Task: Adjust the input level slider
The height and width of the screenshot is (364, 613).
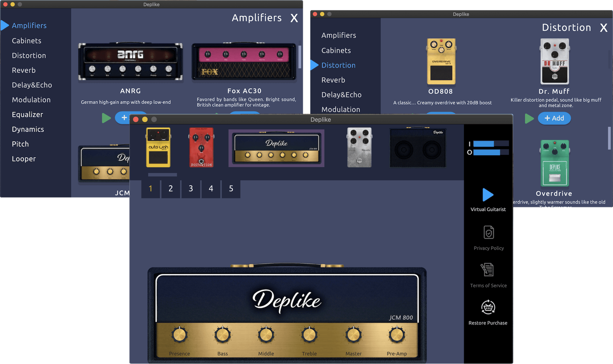Action: click(490, 143)
